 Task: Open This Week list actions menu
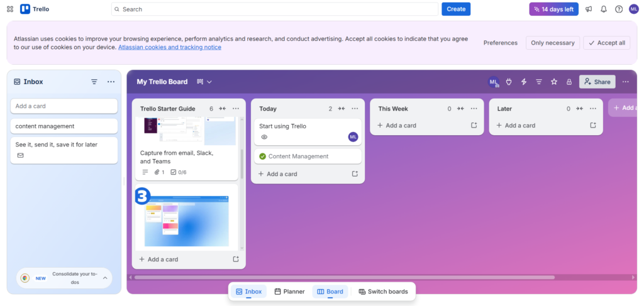pyautogui.click(x=474, y=109)
